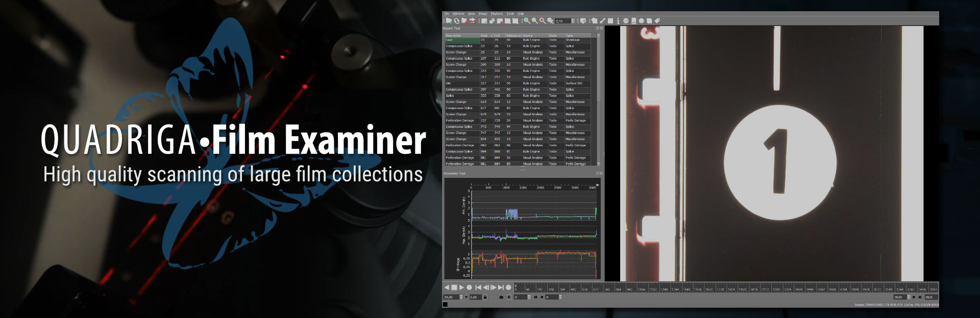Click the zoom factor stepper arrows
Image resolution: width=980 pixels, height=318 pixels.
[573, 21]
